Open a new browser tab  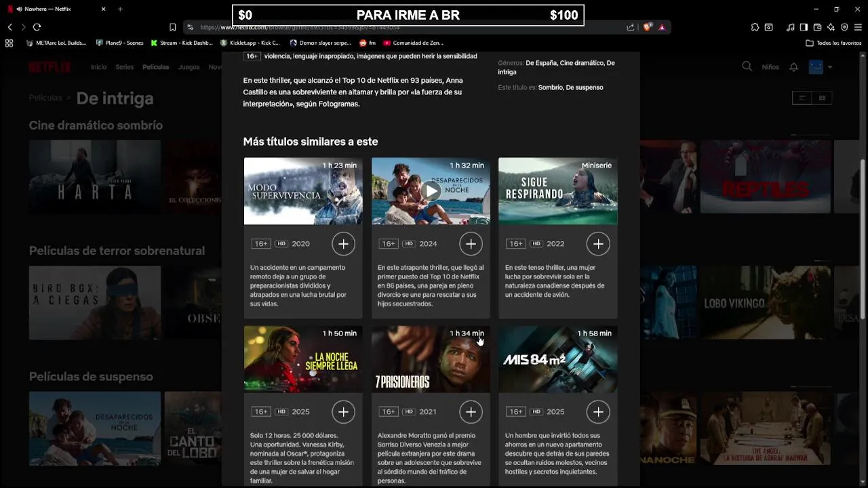(x=120, y=9)
